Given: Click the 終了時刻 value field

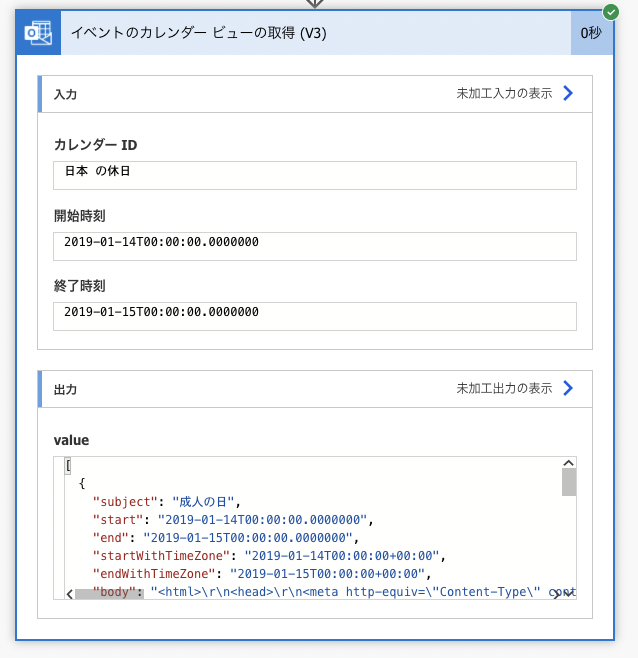Looking at the screenshot, I should (x=315, y=316).
